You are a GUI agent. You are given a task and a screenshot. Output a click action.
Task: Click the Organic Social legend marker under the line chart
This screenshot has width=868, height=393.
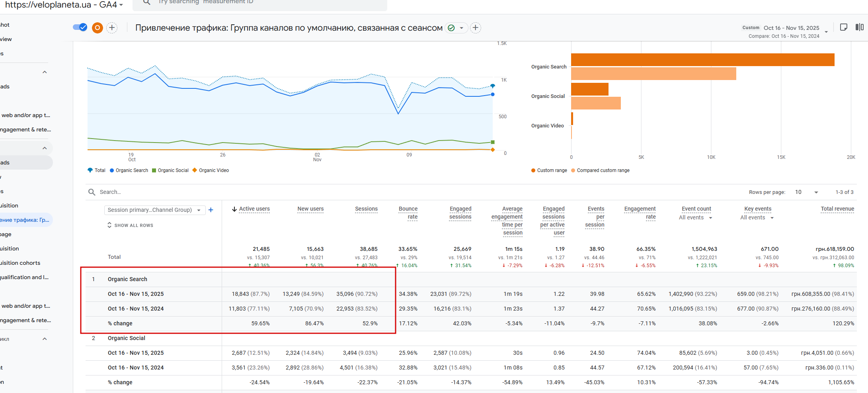154,170
